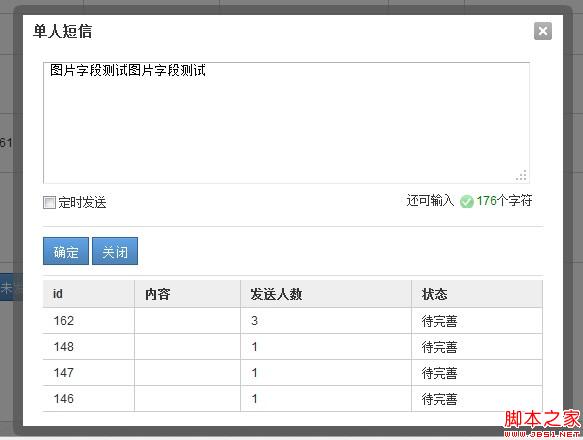Select the row with id 162
The image size is (583, 440).
coord(293,321)
